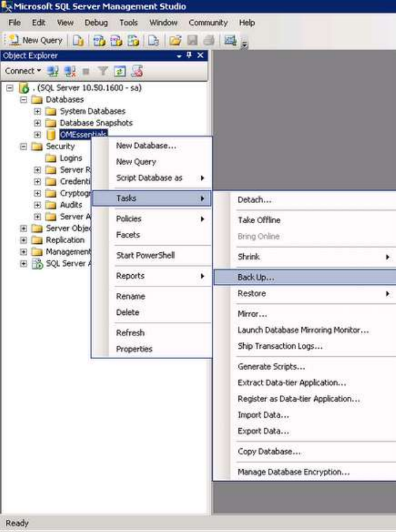Click the Filter funnel icon
The height and width of the screenshot is (532, 396).
[102, 71]
